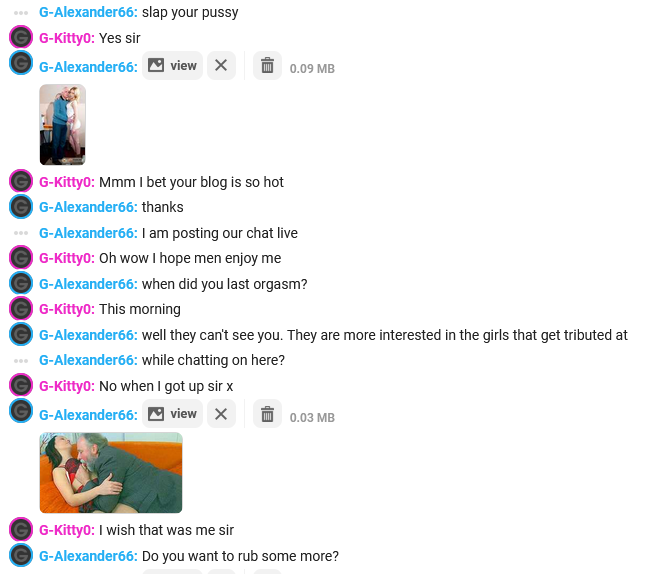This screenshot has height=574, width=660.
Task: Click G-Kitty0 username on 'This morning' message
Action: click(x=67, y=309)
